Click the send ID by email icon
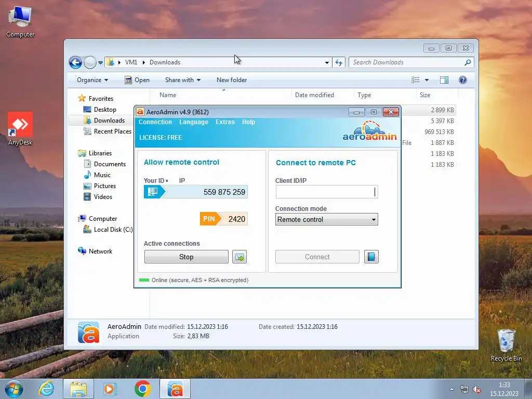This screenshot has height=399, width=532. pos(240,257)
